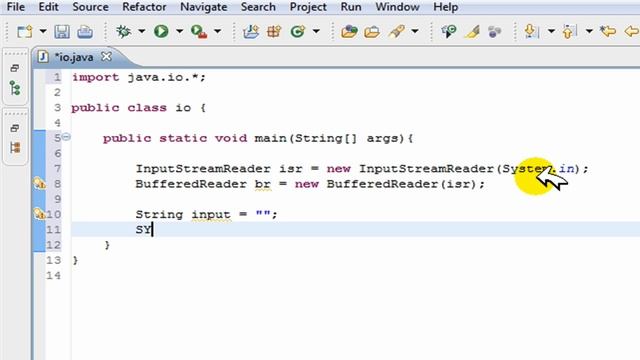Toggle Mark Occurrences highlighter icon
Screen dimensions: 640x360
(472, 31)
